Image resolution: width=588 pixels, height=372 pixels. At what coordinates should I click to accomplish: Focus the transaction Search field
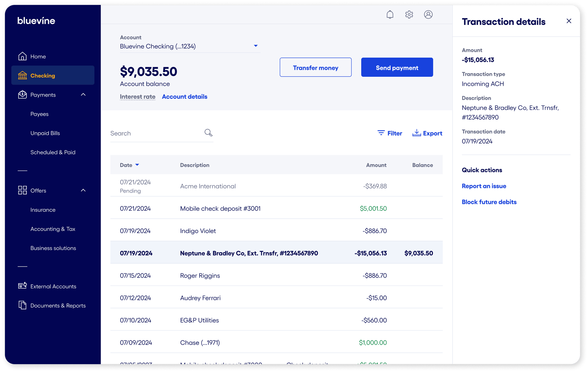pyautogui.click(x=155, y=133)
